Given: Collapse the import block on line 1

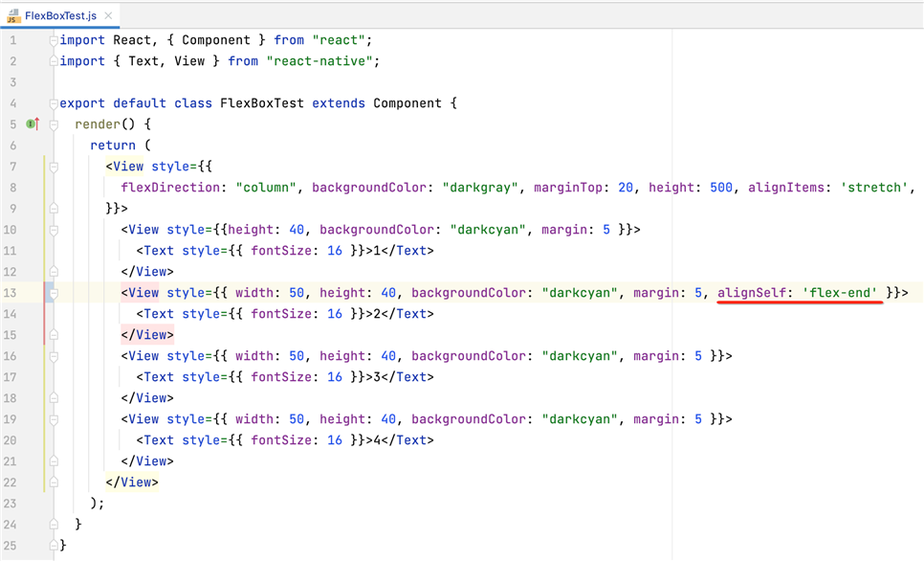Looking at the screenshot, I should click(54, 40).
